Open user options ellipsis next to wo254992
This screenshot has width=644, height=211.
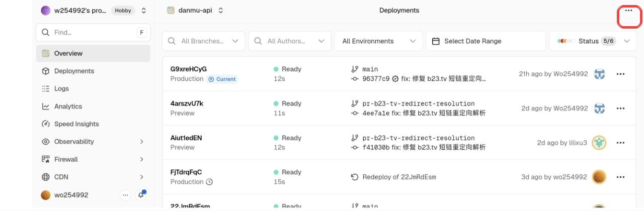pyautogui.click(x=126, y=195)
